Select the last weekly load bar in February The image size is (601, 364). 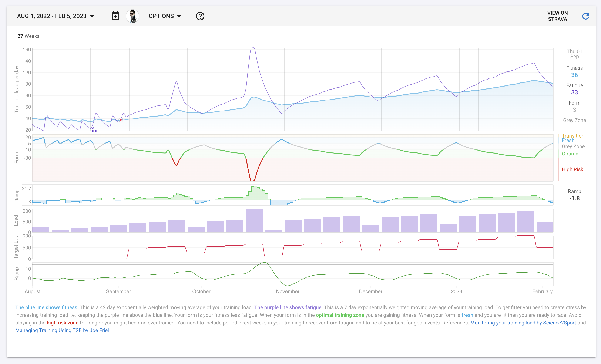pyautogui.click(x=545, y=227)
